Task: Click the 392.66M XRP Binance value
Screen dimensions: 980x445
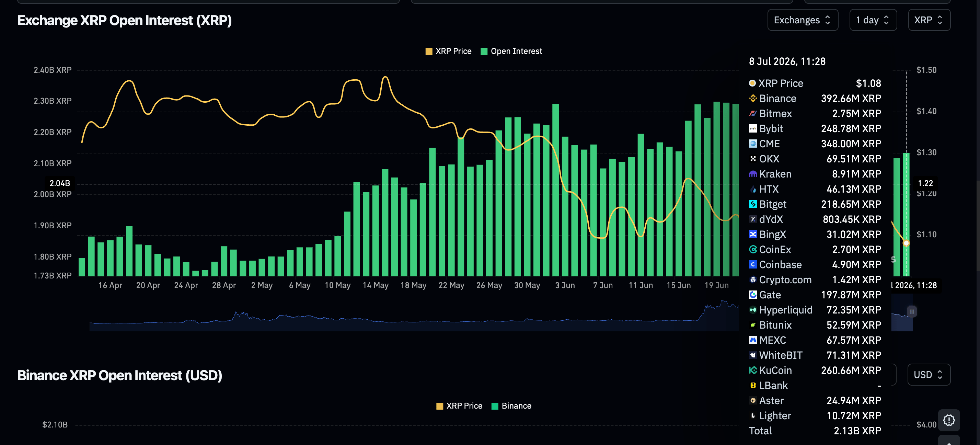Action: (851, 99)
